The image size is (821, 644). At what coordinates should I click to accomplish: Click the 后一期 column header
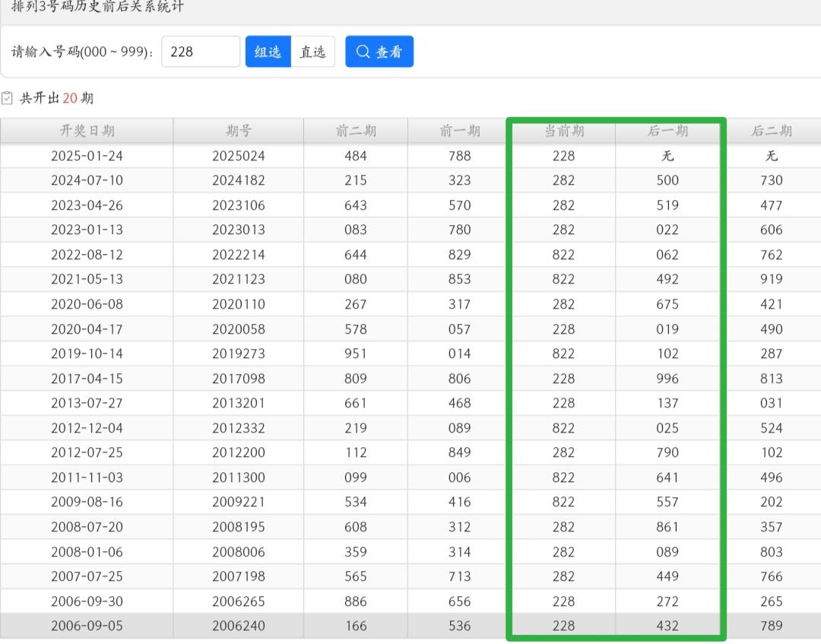click(x=667, y=131)
